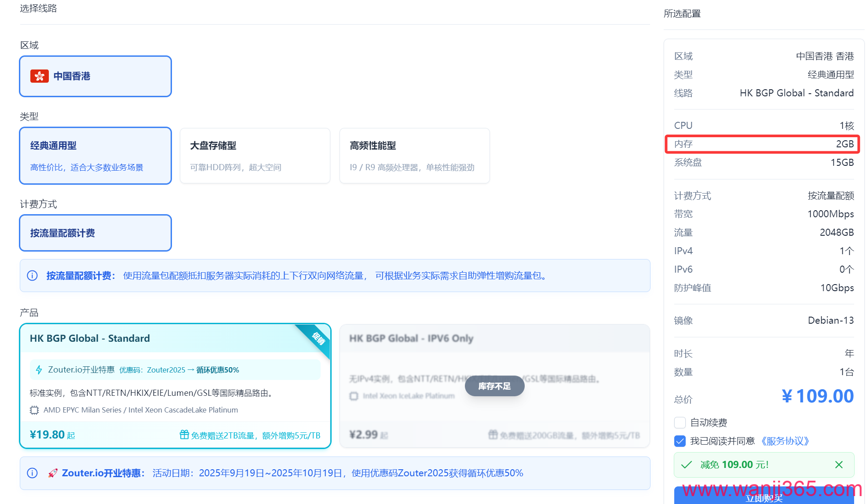Viewport: 866px width, 504px height.
Task: Click the Hong Kong flag icon
Action: pos(39,76)
